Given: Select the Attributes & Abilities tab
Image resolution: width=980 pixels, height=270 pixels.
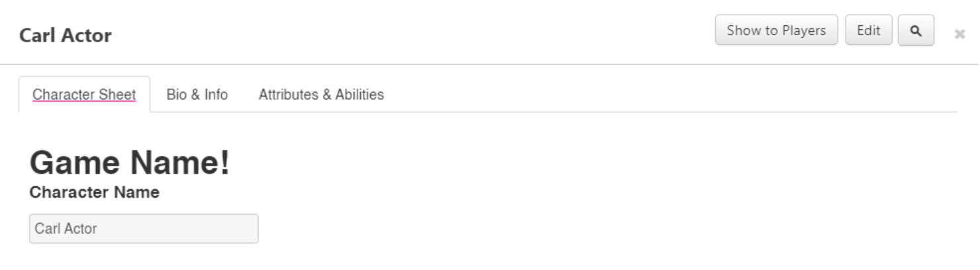Looking at the screenshot, I should (321, 95).
